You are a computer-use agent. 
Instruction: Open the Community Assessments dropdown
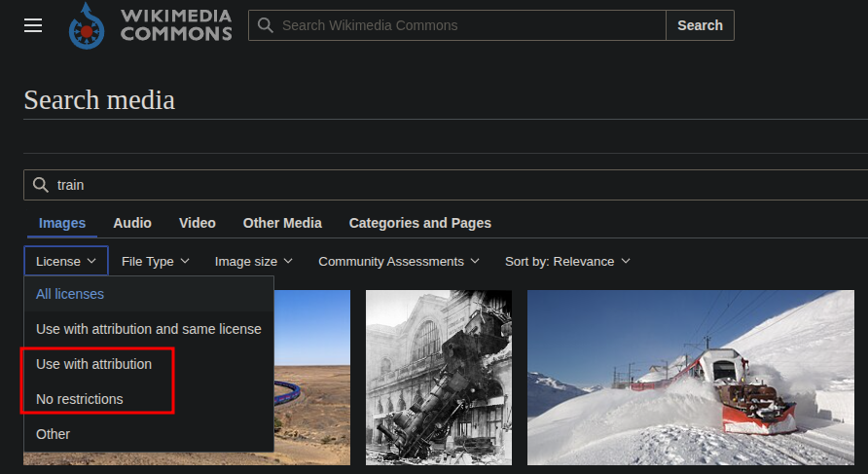399,262
